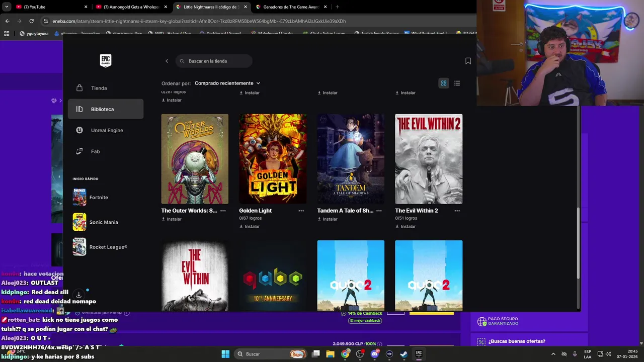Screen dimensions: 644x362
Task: Reload the eneba.com page
Action: click(31, 21)
